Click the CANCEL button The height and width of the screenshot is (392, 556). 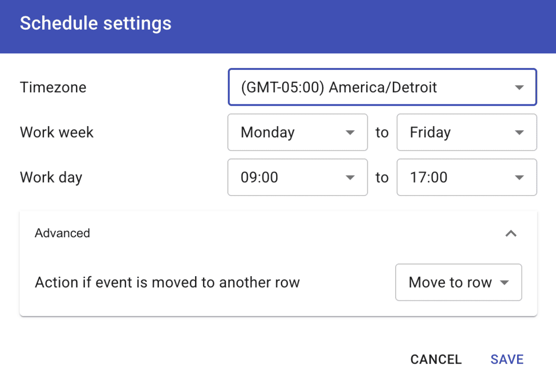coord(436,360)
